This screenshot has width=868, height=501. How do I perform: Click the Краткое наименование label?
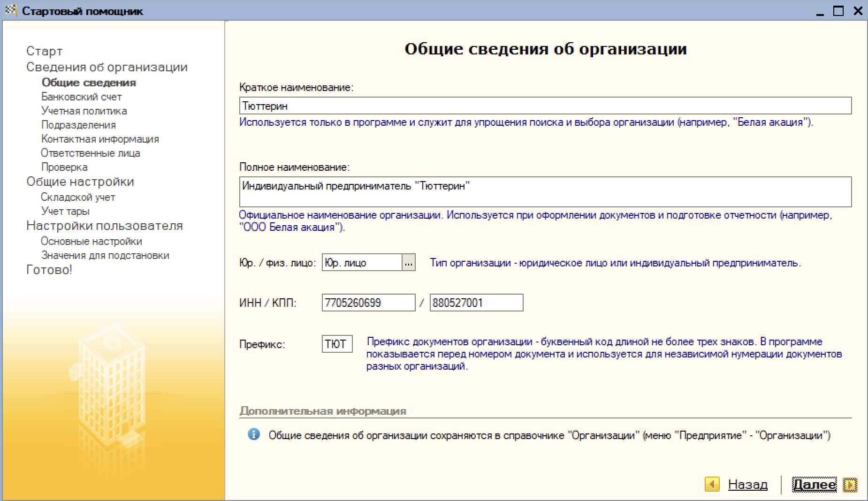tap(297, 87)
